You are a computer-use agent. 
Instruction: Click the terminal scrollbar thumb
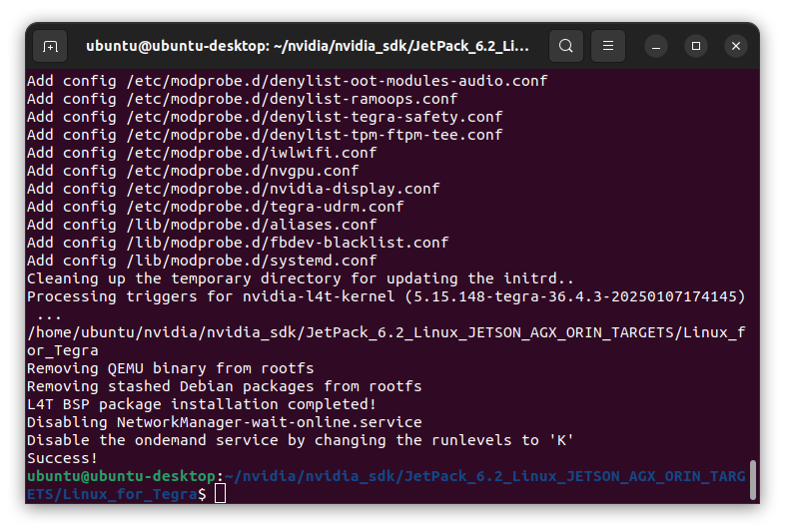tap(752, 480)
